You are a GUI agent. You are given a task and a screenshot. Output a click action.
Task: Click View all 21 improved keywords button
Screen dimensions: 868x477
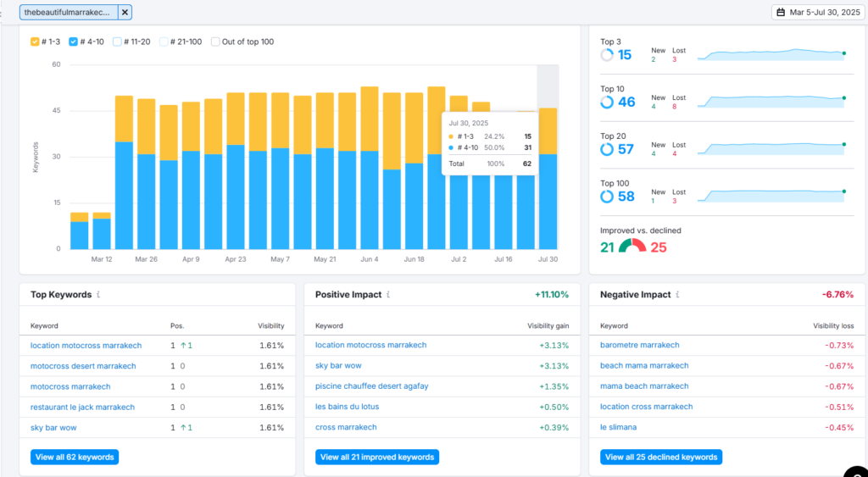point(377,457)
